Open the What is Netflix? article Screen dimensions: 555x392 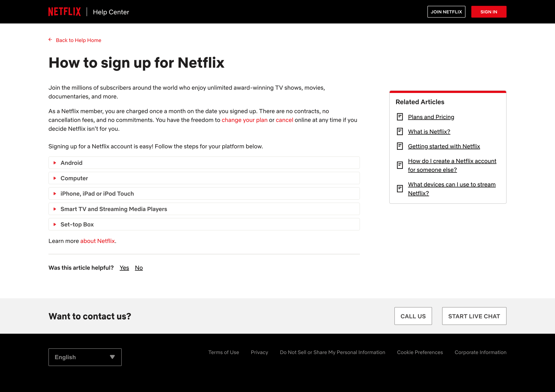coord(429,132)
